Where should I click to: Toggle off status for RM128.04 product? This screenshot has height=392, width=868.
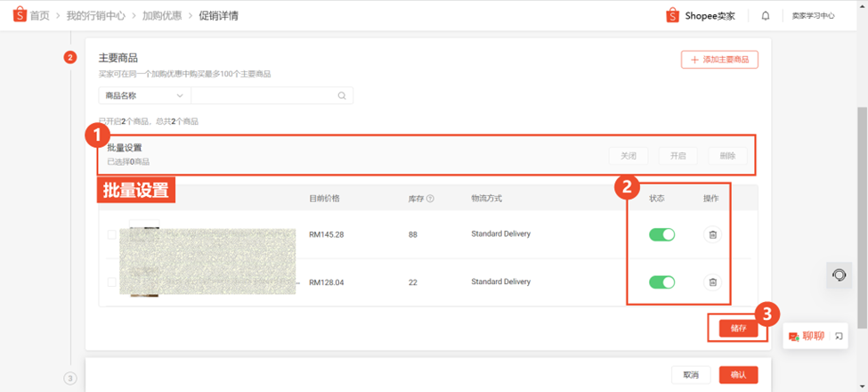tap(661, 282)
